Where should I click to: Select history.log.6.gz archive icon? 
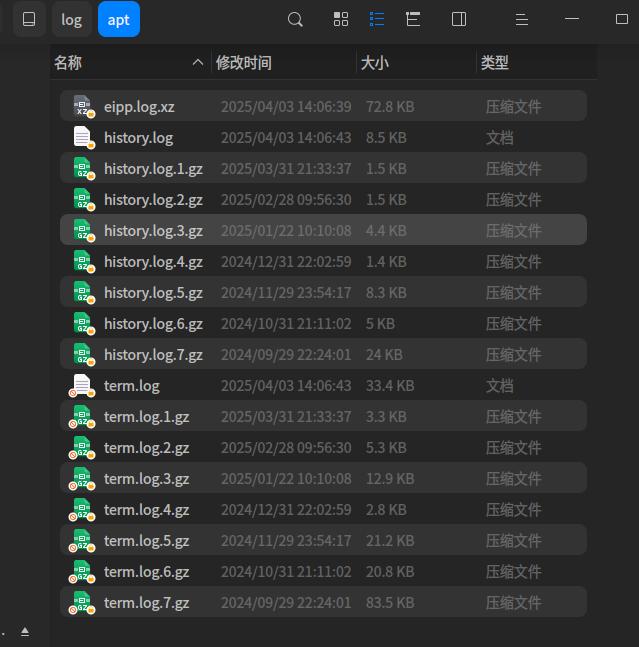[83, 324]
